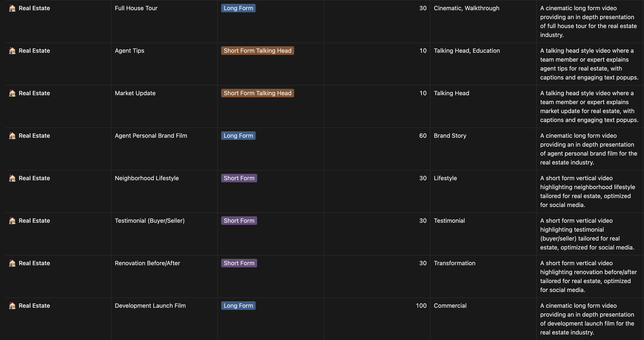Click the house icon in Market Update row

(12, 93)
